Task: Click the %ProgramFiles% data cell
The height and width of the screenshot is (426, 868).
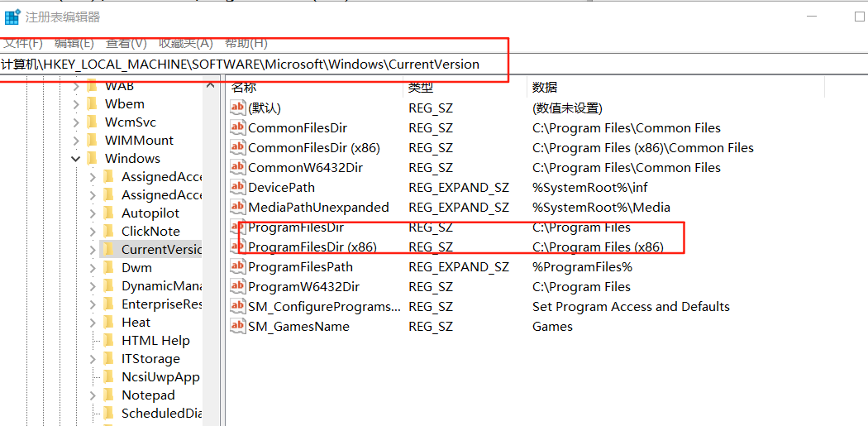Action: [582, 267]
